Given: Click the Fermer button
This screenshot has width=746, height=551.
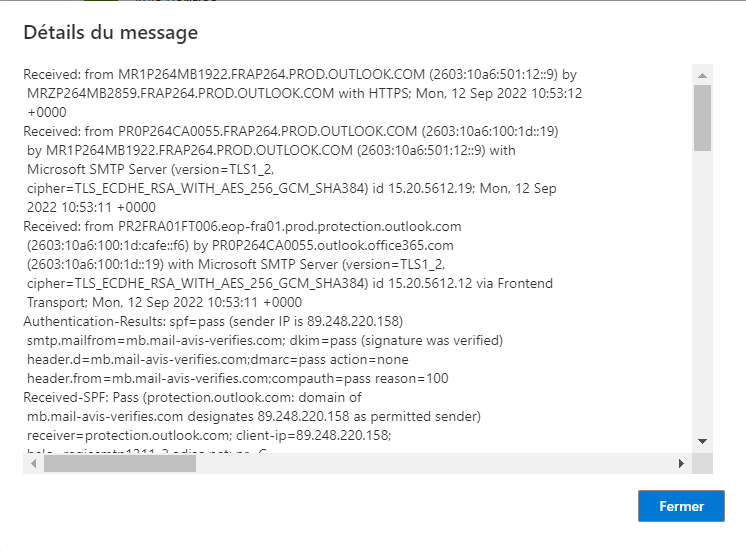Looking at the screenshot, I should click(x=681, y=506).
